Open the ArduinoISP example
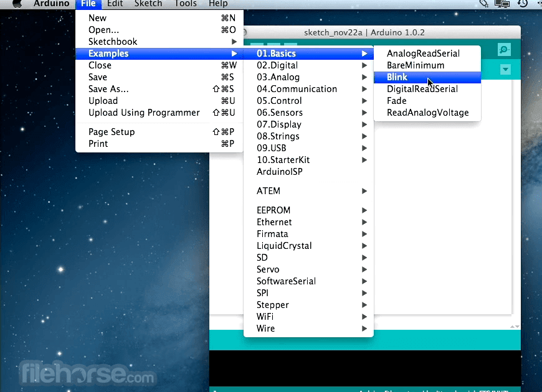Viewport: 542px width, 392px height. 308,172
